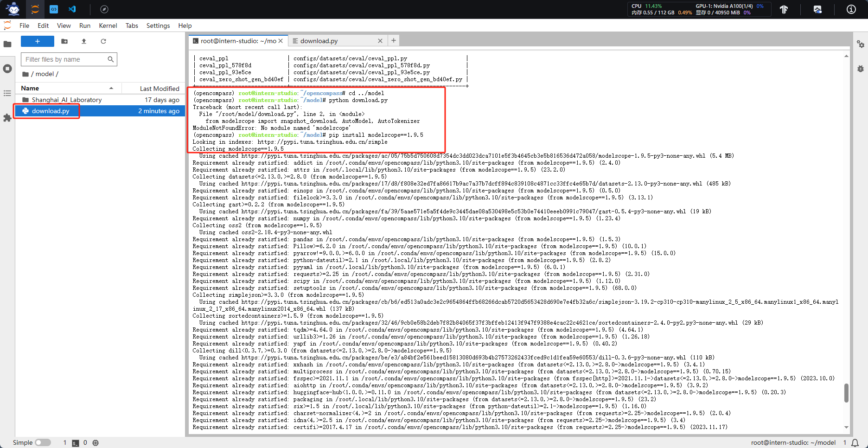Click the model breadcrumb path

pos(45,74)
